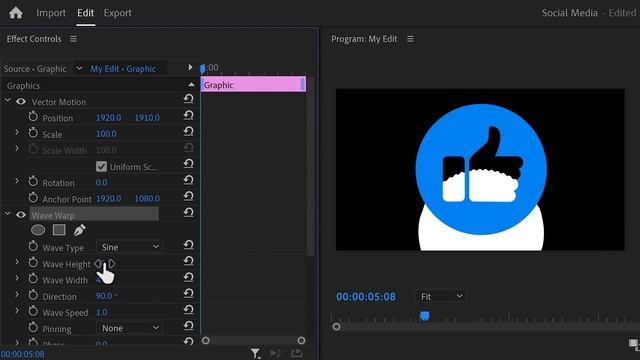Select the Source - Graphic tab

35,69
